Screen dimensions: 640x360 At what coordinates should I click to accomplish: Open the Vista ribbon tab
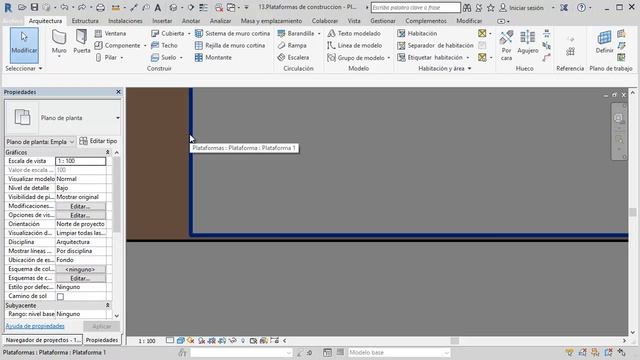pos(354,21)
